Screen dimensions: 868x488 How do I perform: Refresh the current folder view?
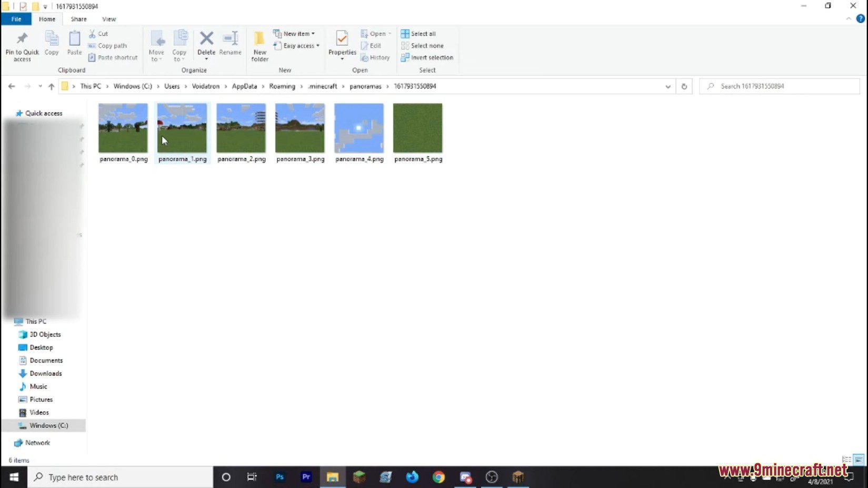(x=684, y=86)
